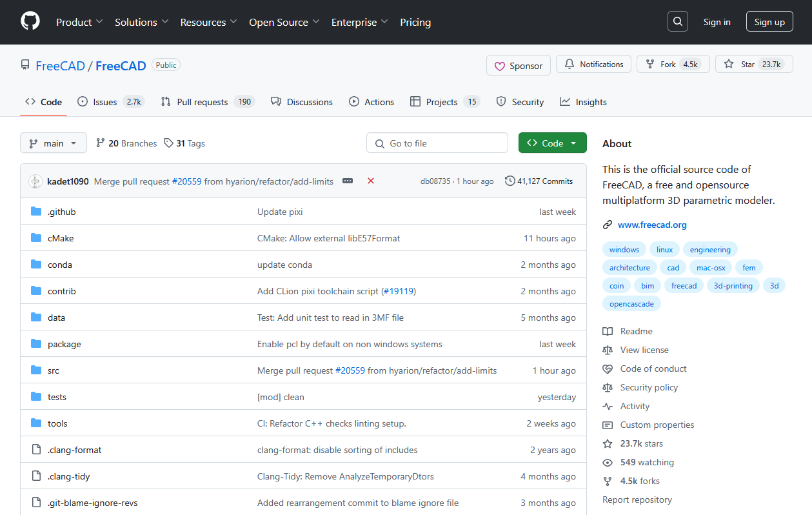This screenshot has height=515, width=812.
Task: Expand the Product menu
Action: (79, 22)
